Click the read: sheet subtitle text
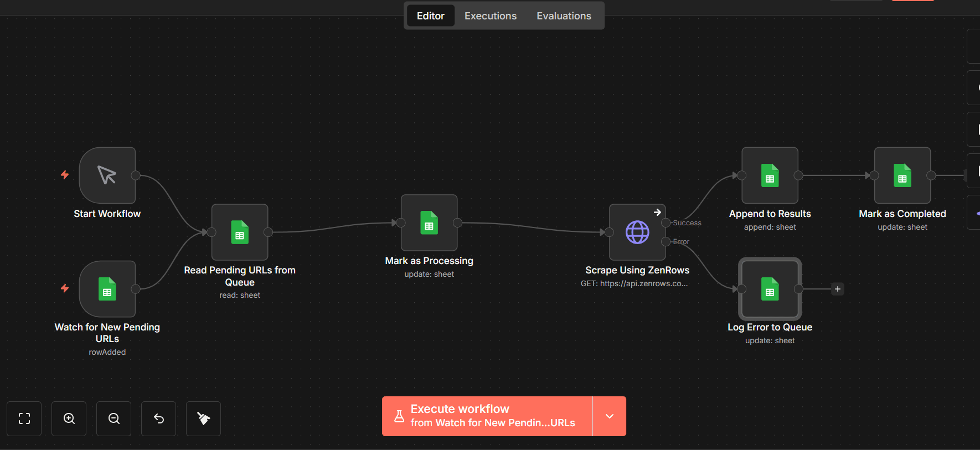980x450 pixels. [240, 296]
